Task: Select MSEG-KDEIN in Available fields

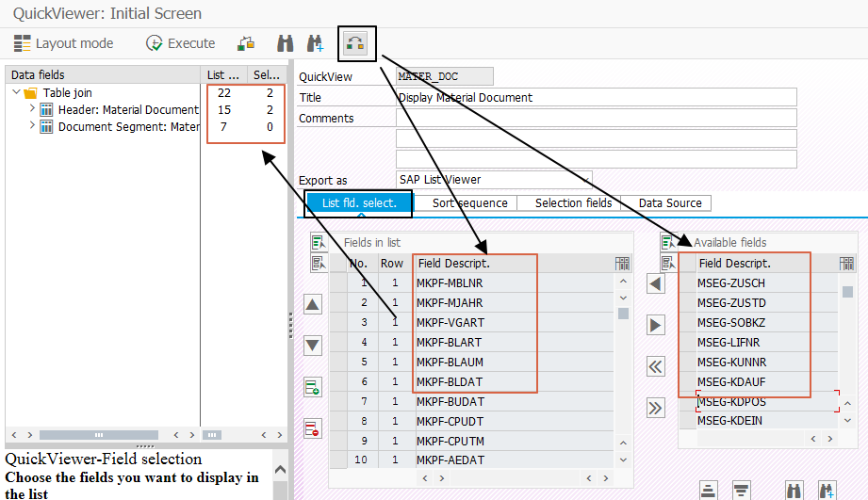Action: coord(759,421)
